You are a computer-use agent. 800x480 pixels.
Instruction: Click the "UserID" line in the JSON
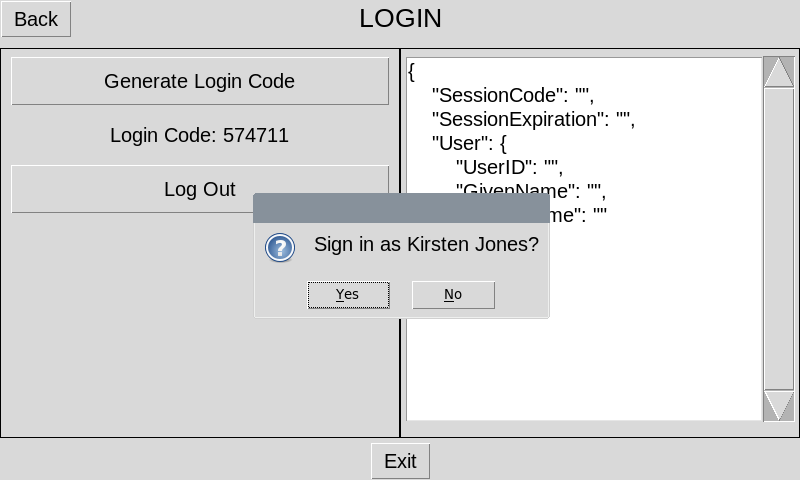509,168
